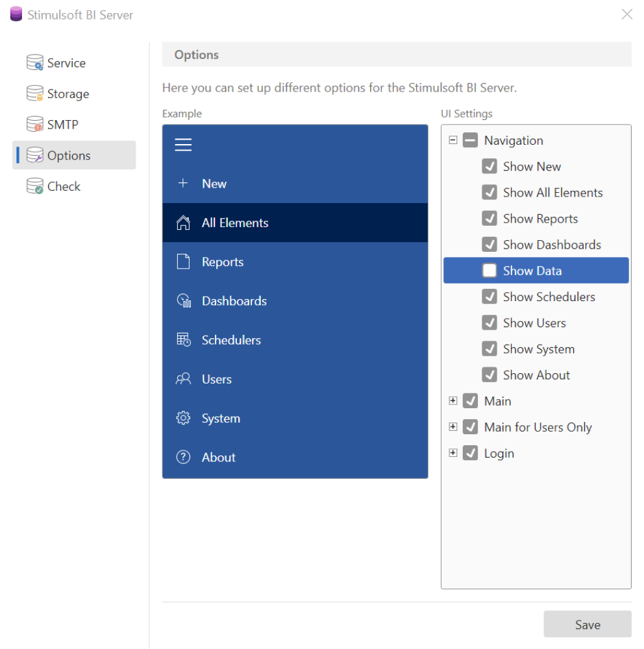Click the gear icon beside System

point(183,418)
